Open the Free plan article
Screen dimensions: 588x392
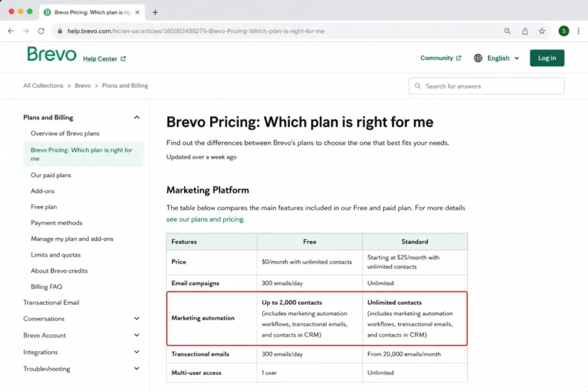click(x=44, y=207)
